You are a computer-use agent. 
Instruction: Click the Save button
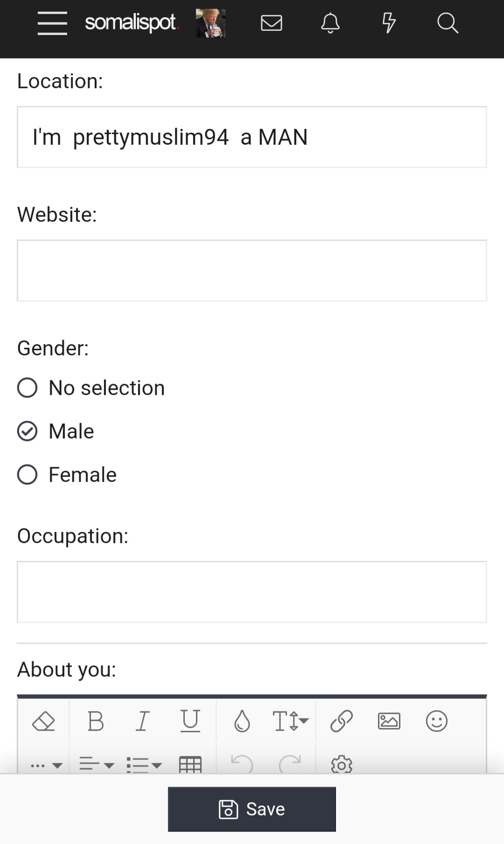[x=252, y=809]
